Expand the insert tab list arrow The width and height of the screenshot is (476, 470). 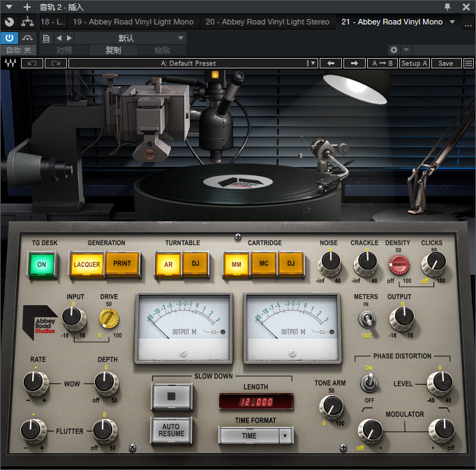point(452,22)
